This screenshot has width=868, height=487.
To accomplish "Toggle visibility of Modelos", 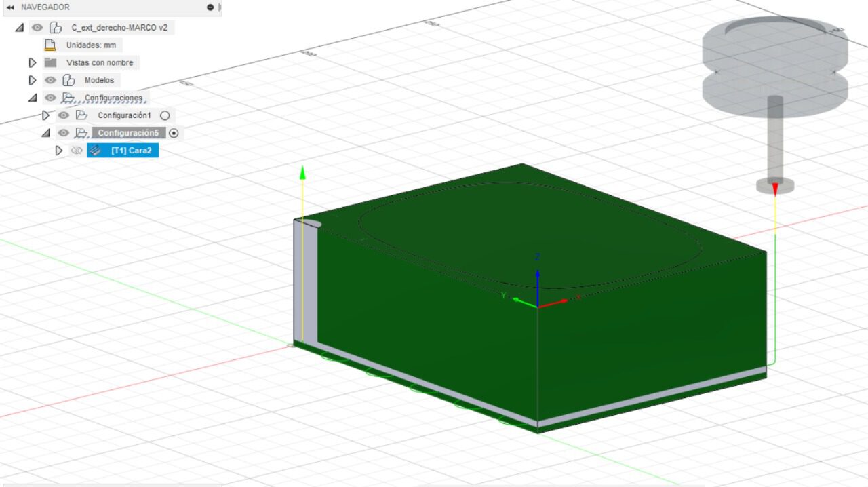I will (x=50, y=80).
